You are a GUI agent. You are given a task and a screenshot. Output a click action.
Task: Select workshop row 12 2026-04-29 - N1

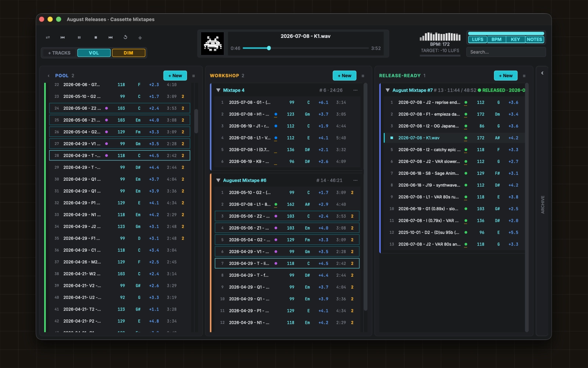point(287,323)
